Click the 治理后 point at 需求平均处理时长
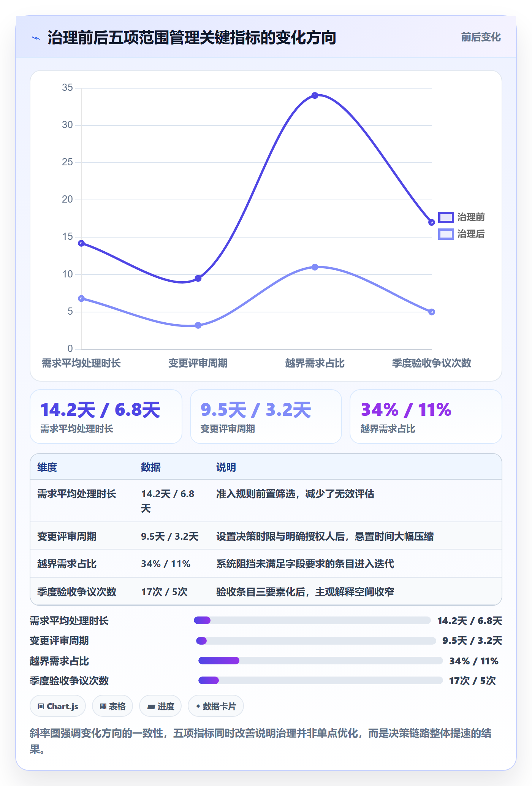Screen dimensions: 532x786 coord(81,298)
